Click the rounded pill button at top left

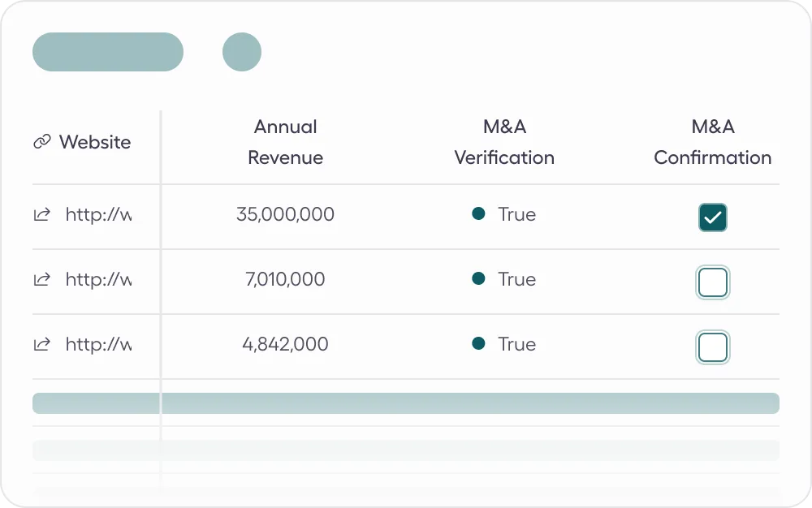pyautogui.click(x=107, y=51)
